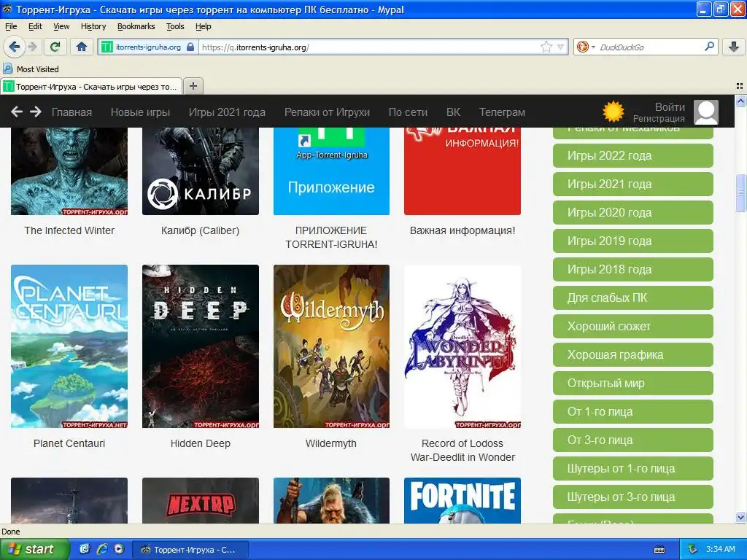Go to Главная in site navigation

tap(71, 112)
